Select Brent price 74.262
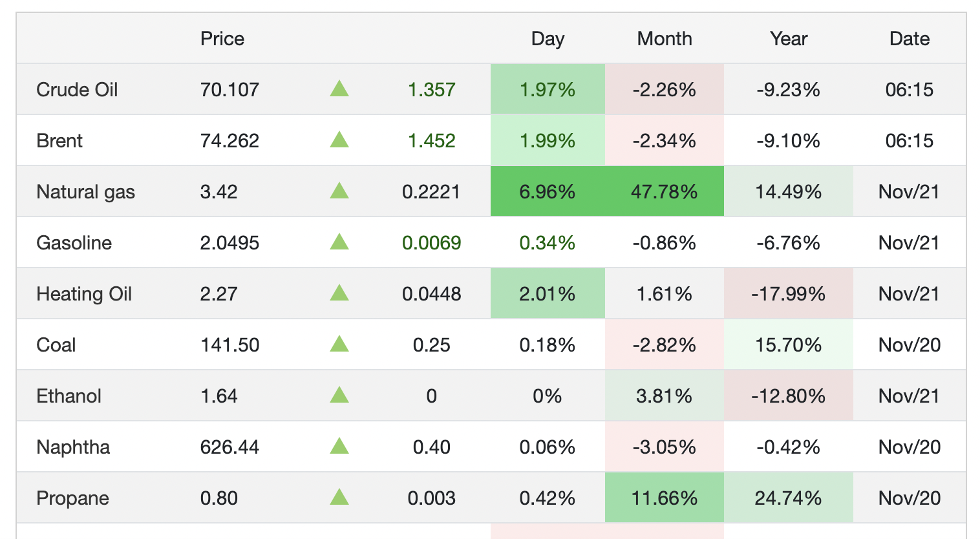Image resolution: width=980 pixels, height=539 pixels. (229, 140)
